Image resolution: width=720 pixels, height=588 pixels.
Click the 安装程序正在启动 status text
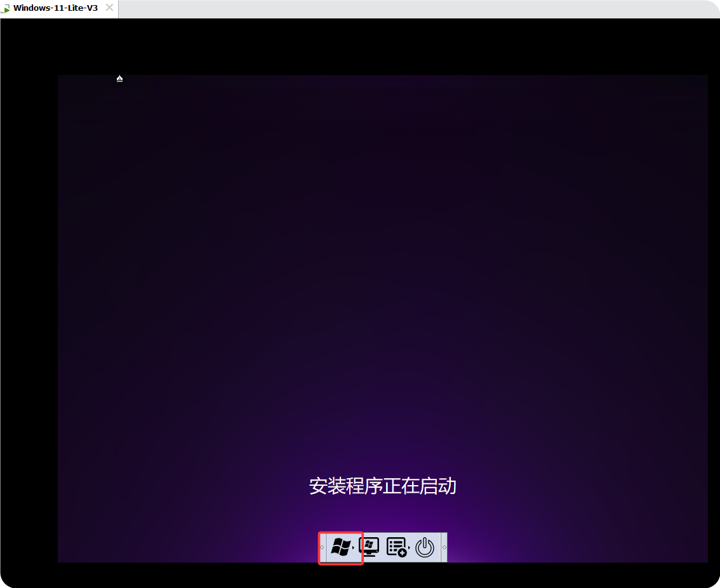383,486
